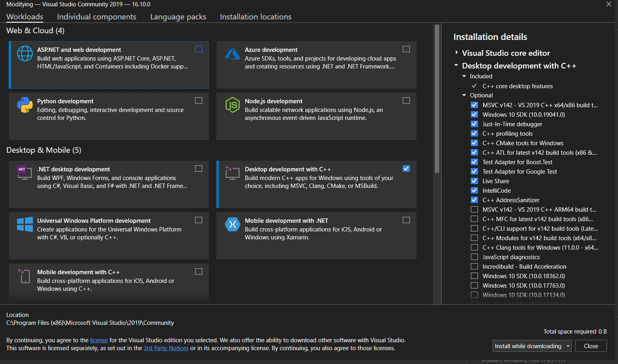The width and height of the screenshot is (618, 364).
Task: Check the Node.js development workload
Action: [x=406, y=100]
